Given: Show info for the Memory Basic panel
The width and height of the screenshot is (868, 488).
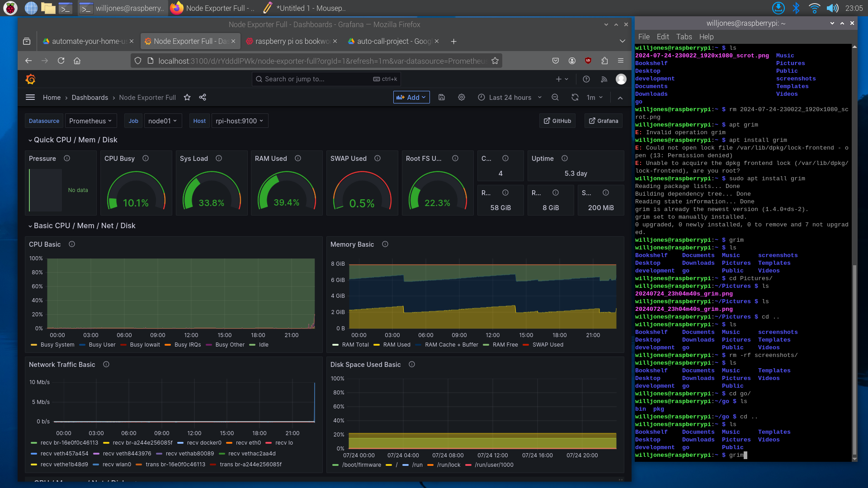Looking at the screenshot, I should [x=385, y=244].
